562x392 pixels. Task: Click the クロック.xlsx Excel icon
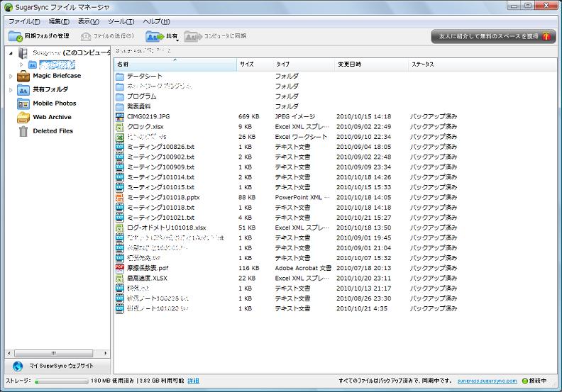[x=120, y=127]
